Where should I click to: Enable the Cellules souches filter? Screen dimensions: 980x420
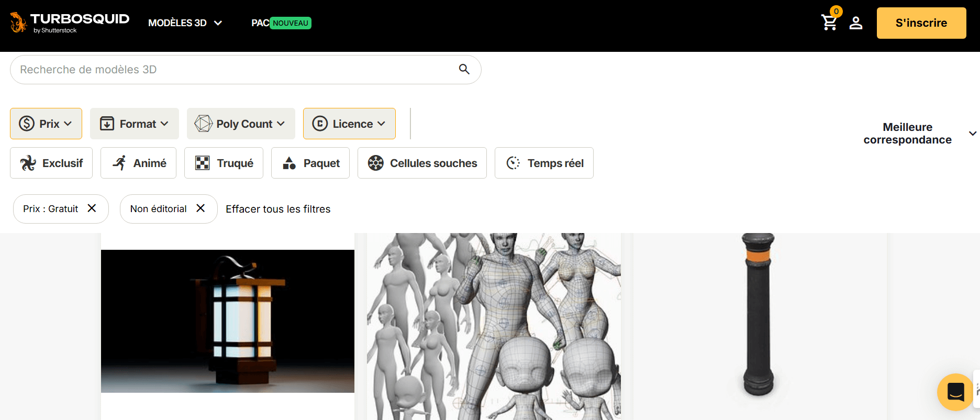[x=422, y=163]
